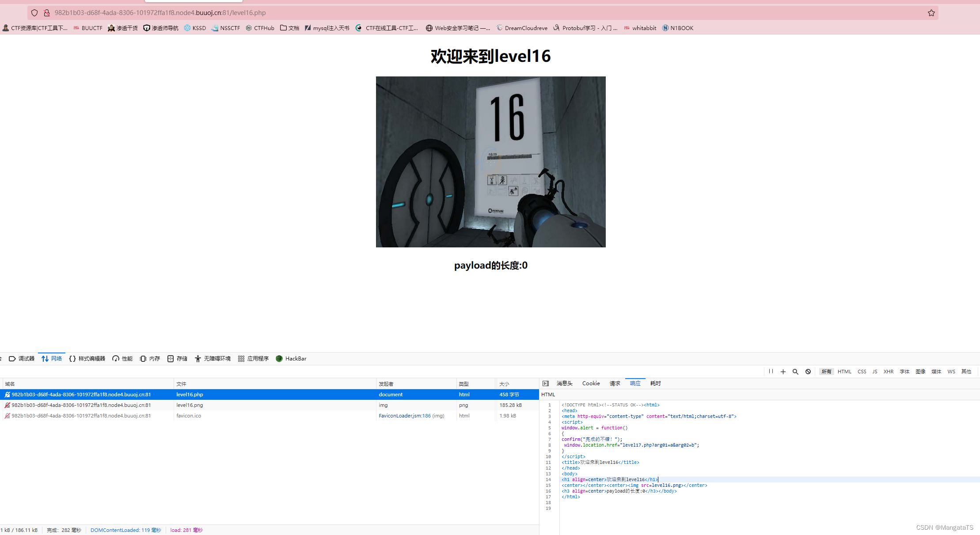
Task: Filter requests by 其他 other
Action: click(966, 372)
